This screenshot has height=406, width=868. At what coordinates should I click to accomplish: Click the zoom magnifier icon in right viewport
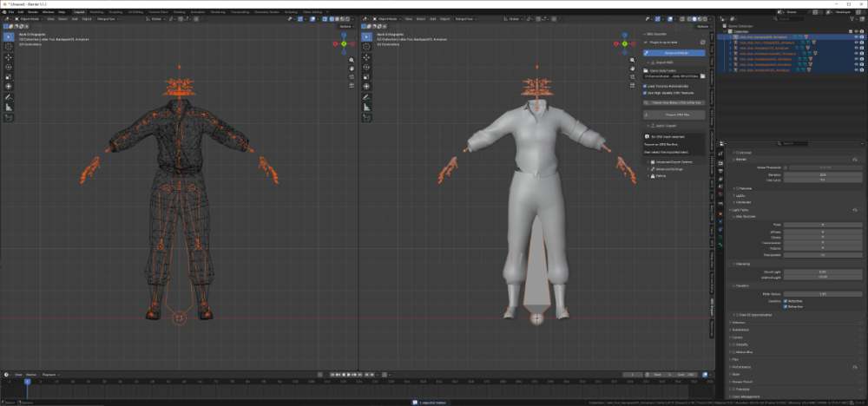633,60
